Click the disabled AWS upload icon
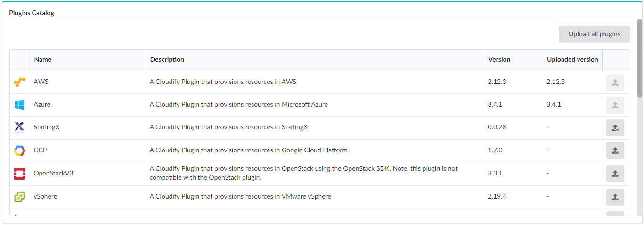 (x=615, y=83)
